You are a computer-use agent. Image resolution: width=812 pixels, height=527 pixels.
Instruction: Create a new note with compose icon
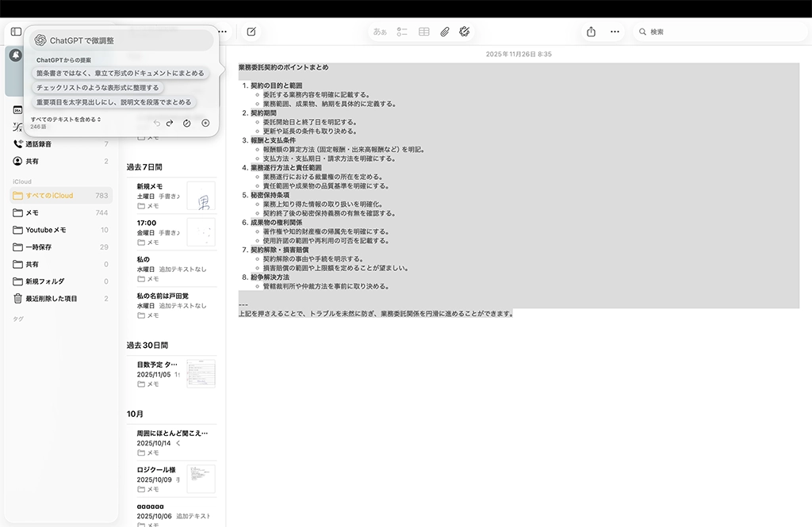pos(251,32)
